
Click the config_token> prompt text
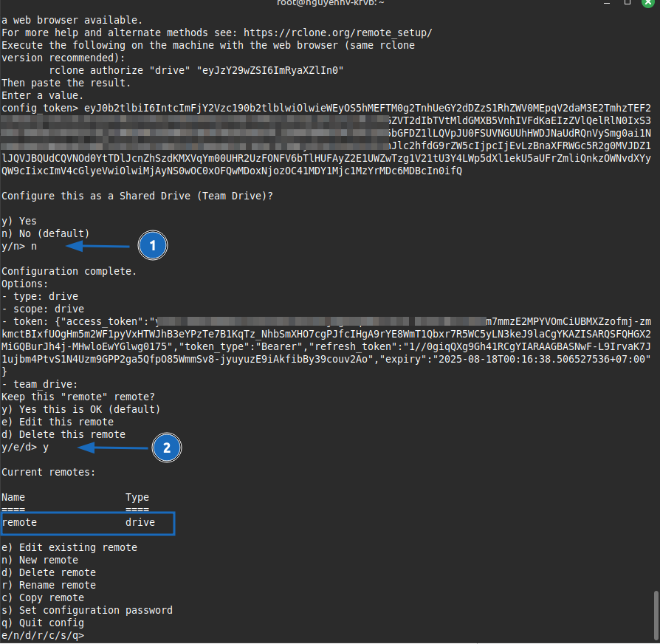[x=39, y=109]
